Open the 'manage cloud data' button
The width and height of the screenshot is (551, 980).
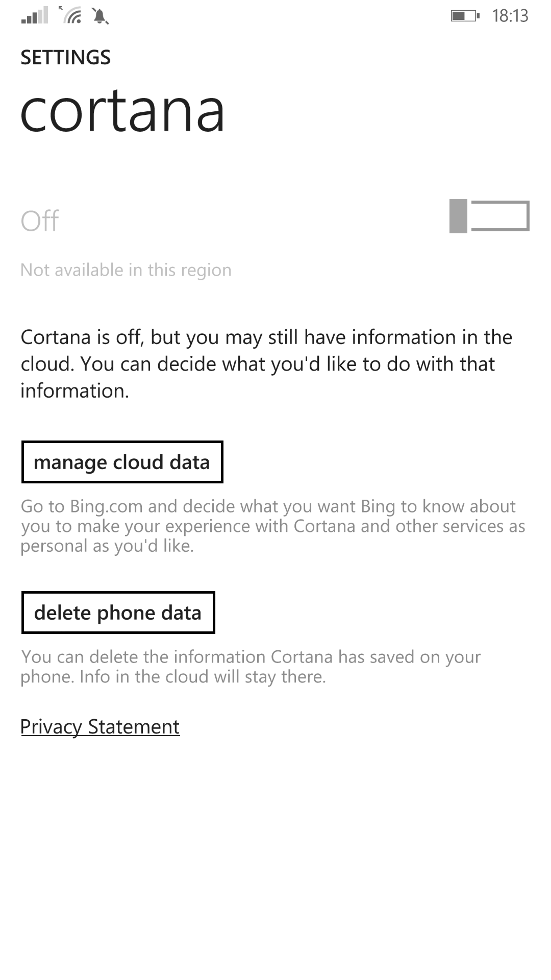(122, 462)
